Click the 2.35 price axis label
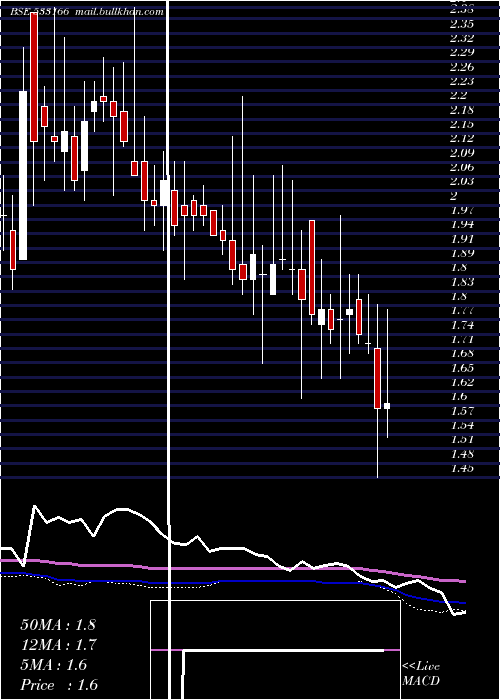The width and height of the screenshot is (500, 700). tap(462, 23)
